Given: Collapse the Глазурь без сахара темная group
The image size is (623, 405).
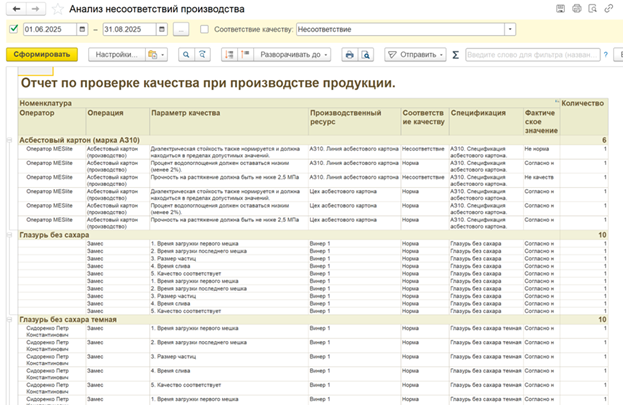Looking at the screenshot, I should tap(9, 320).
